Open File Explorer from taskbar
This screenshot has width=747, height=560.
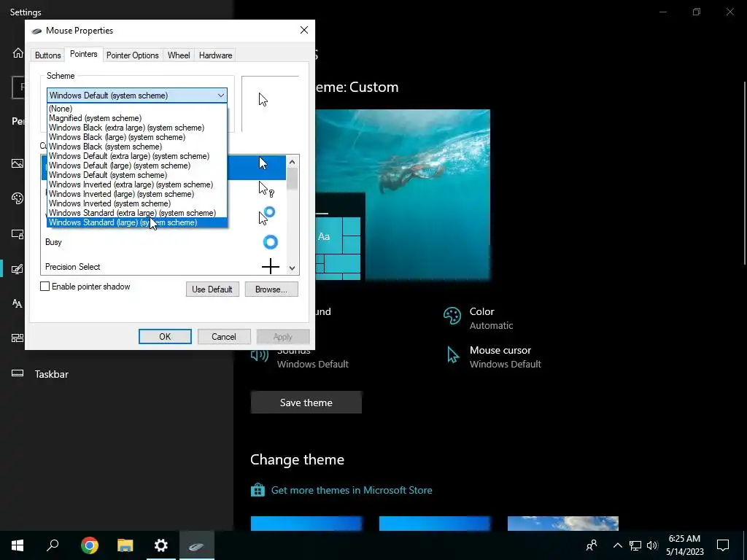pos(125,545)
